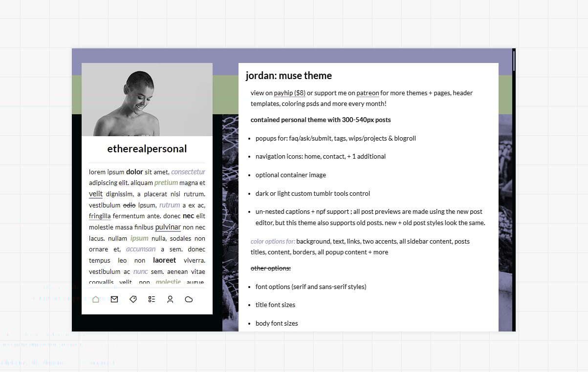
Task: Open the velit link in sidebar
Action: click(96, 194)
